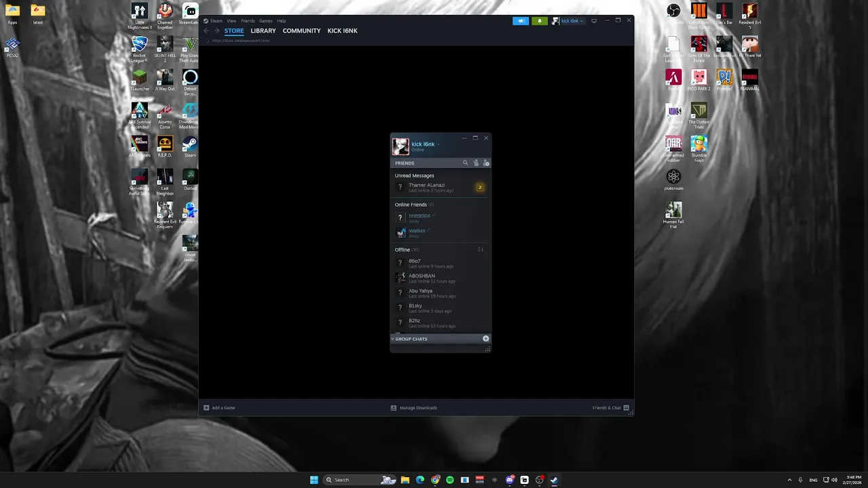The width and height of the screenshot is (868, 488).
Task: Switch to Big Picture mode icon
Action: click(x=594, y=21)
